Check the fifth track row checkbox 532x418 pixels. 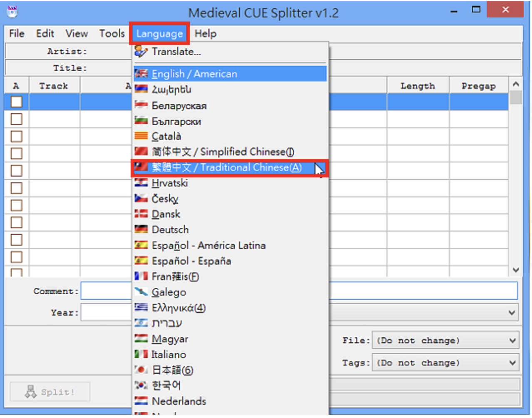point(16,171)
